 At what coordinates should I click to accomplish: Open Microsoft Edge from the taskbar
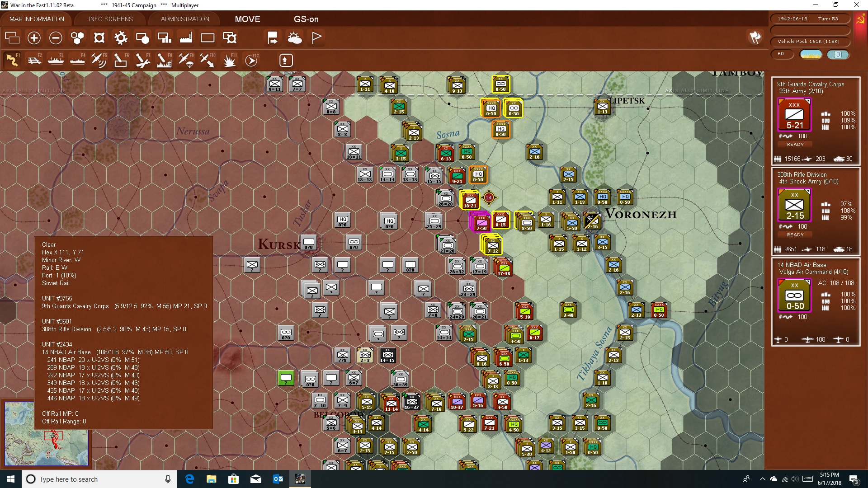pos(189,479)
